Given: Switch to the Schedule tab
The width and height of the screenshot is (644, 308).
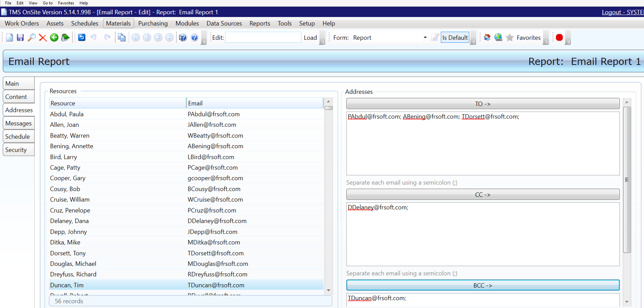Looking at the screenshot, I should pyautogui.click(x=19, y=136).
